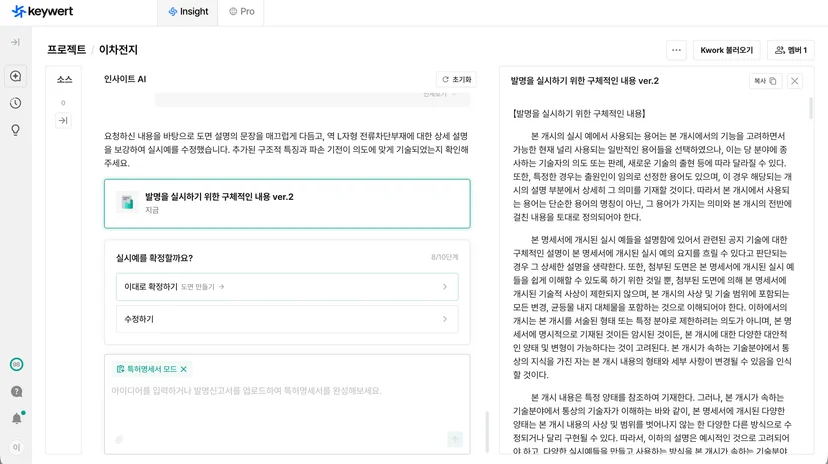Open the lightbulb ideas icon
The image size is (828, 464).
(16, 130)
